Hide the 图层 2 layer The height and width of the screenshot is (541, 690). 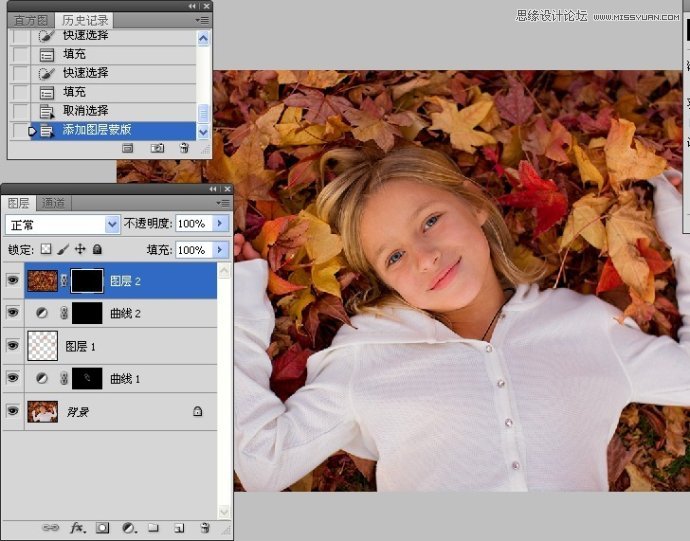point(13,282)
